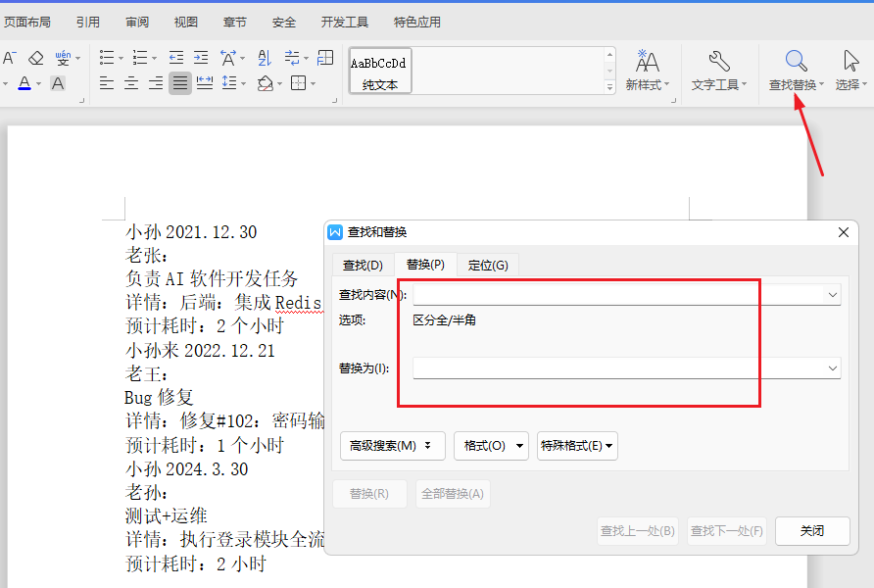Open the 开发工具 ribbon tab
The width and height of the screenshot is (874, 588).
pos(343,21)
